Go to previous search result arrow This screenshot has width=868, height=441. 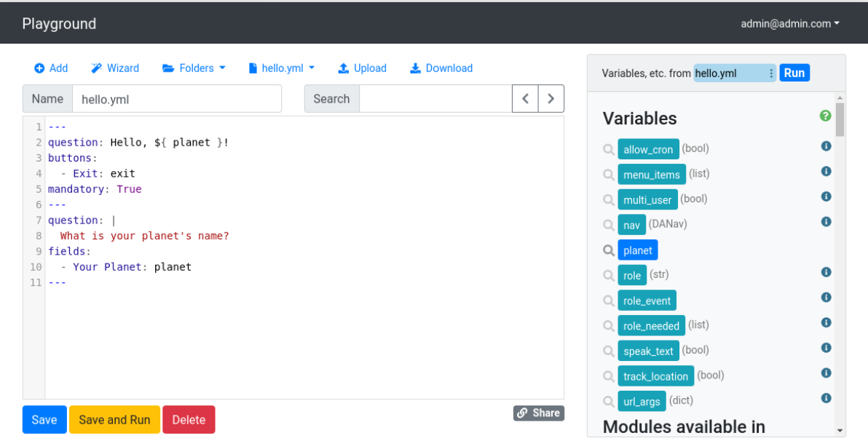(525, 99)
